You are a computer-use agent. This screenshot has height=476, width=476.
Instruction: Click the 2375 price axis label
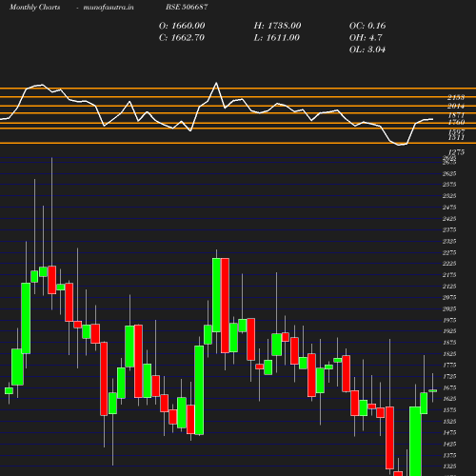(449, 229)
